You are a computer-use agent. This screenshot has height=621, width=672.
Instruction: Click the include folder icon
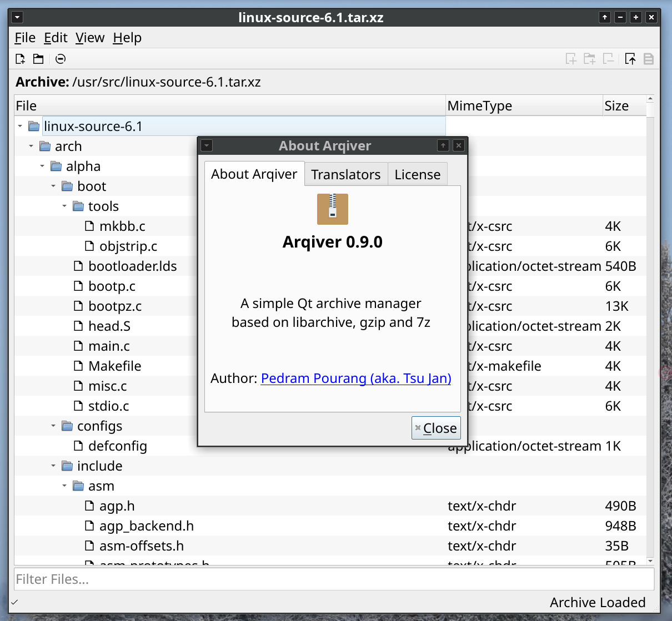pyautogui.click(x=67, y=466)
